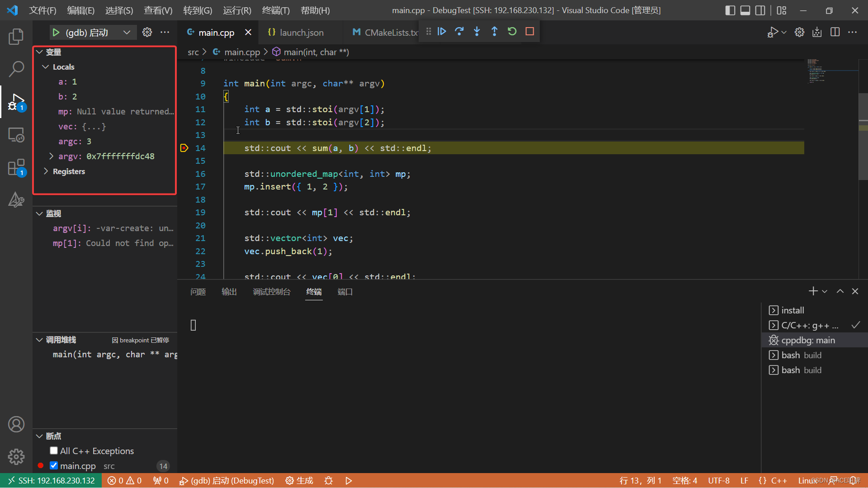Maximize the panel size
The width and height of the screenshot is (868, 488).
(x=840, y=291)
